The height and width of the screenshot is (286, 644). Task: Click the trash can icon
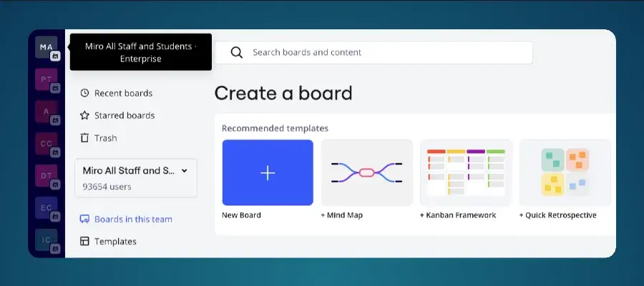(84, 138)
